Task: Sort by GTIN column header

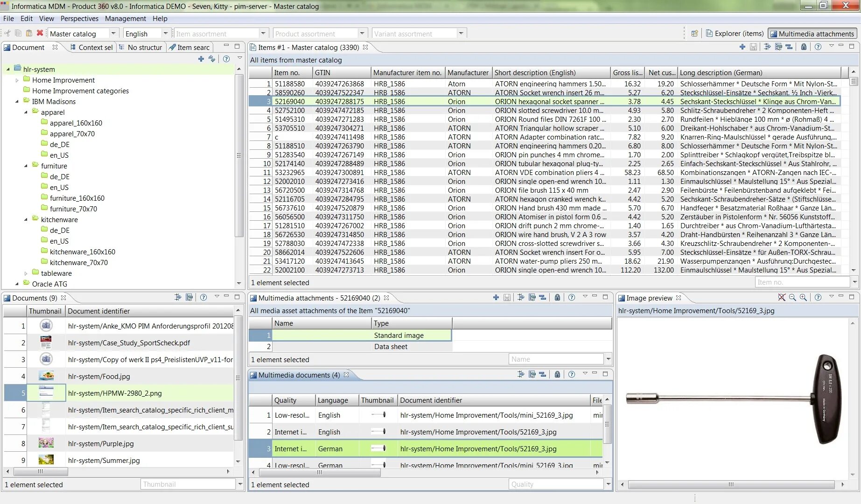Action: (x=342, y=73)
